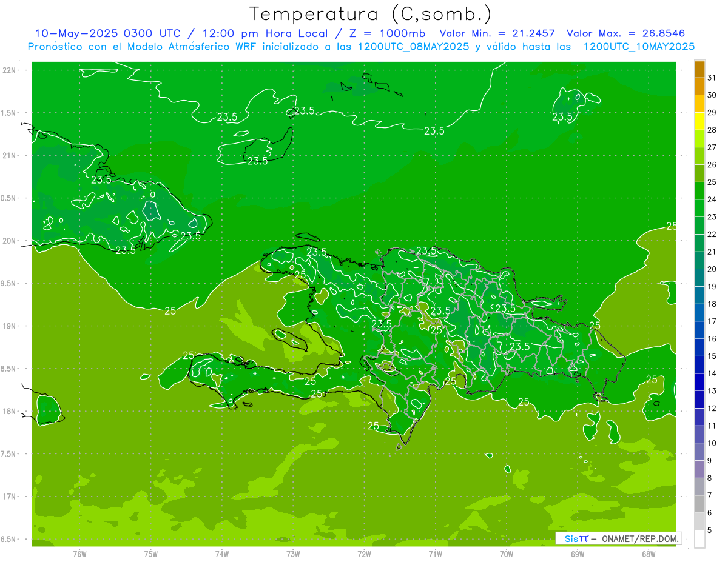Viewport: 728px width, 562px height.
Task: Click the 'Valor Max. = 26.8546' text
Action: [x=626, y=33]
